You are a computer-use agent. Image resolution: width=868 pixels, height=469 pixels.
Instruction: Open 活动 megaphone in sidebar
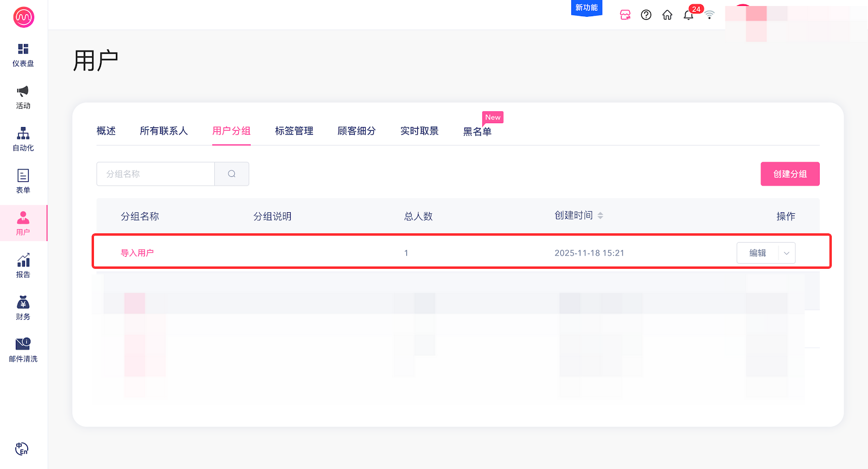(x=23, y=91)
